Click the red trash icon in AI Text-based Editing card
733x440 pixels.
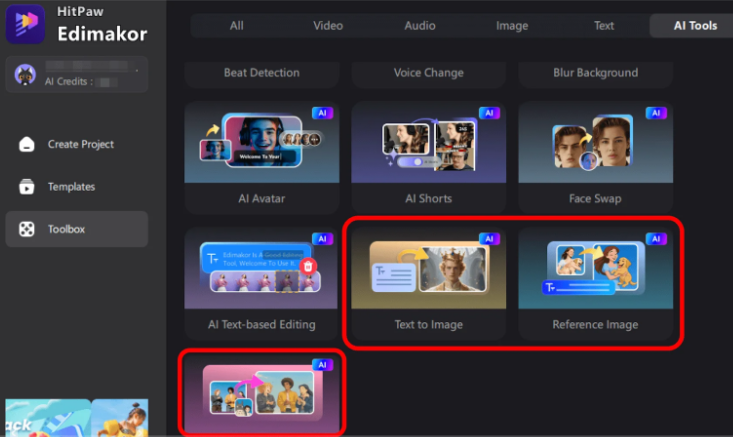[309, 266]
